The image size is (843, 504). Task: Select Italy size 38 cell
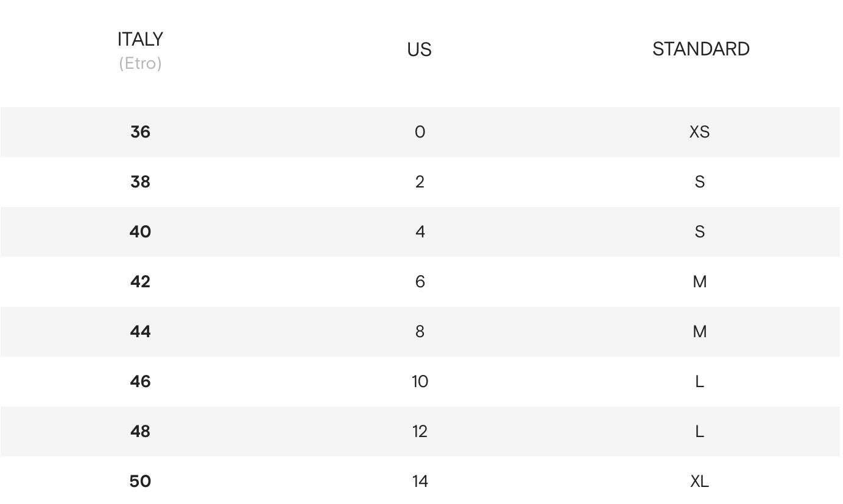[x=140, y=182]
